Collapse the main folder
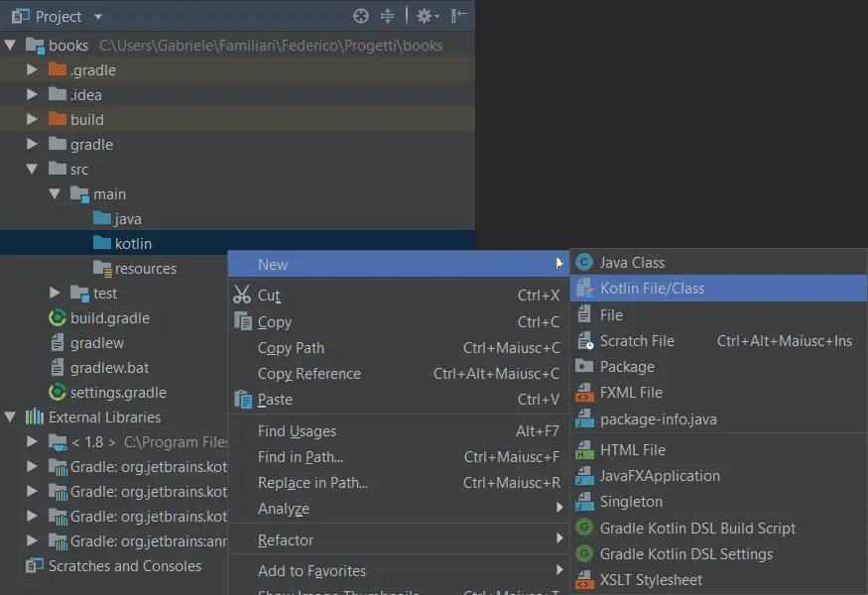868x595 pixels. tap(55, 193)
